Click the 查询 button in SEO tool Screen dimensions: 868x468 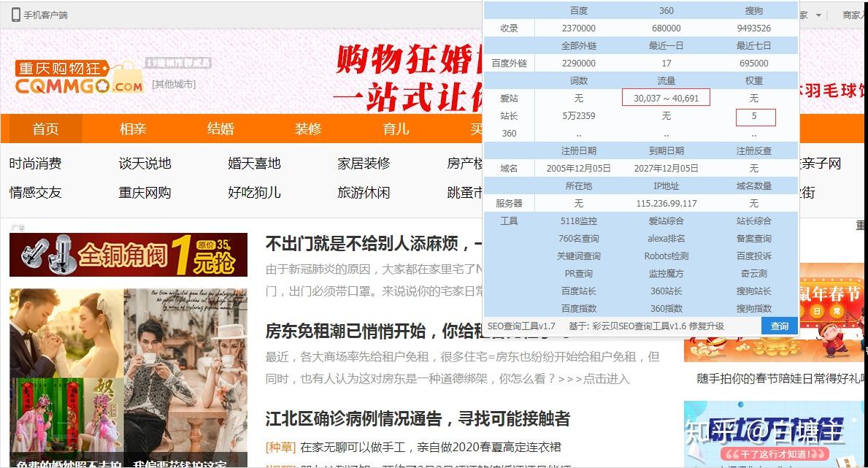(x=780, y=326)
